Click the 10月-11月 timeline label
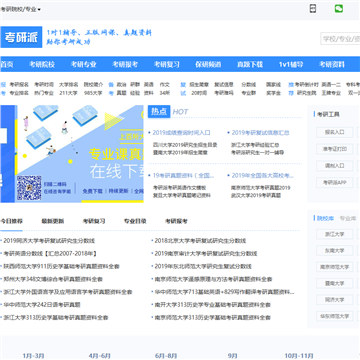Viewport: 360px width, 360px height. click(x=299, y=356)
